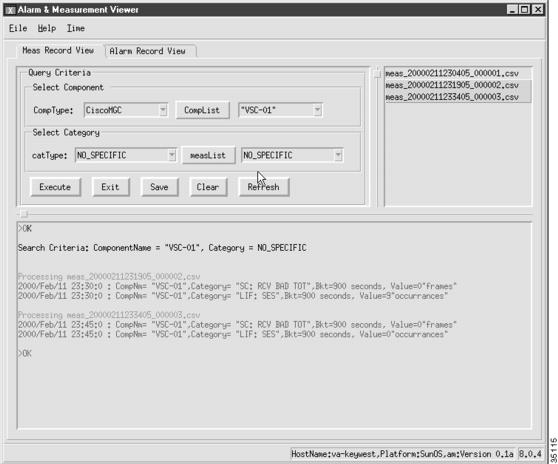
Task: Click the Processing meas_20000211231905_000002.csv line
Action: [109, 276]
